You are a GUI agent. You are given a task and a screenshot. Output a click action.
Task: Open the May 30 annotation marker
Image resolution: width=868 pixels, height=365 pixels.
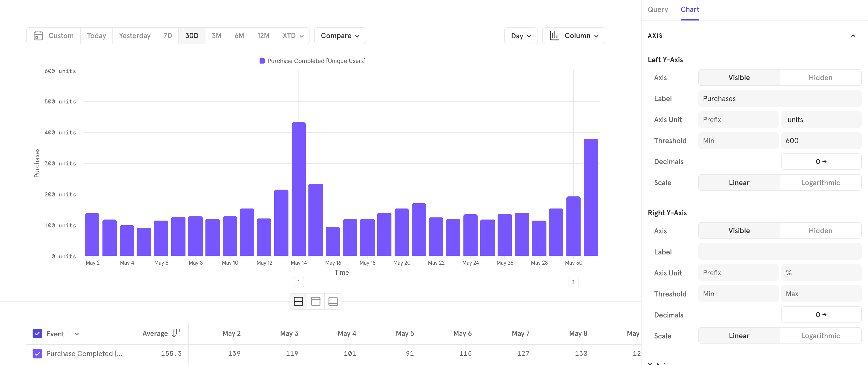pos(573,282)
